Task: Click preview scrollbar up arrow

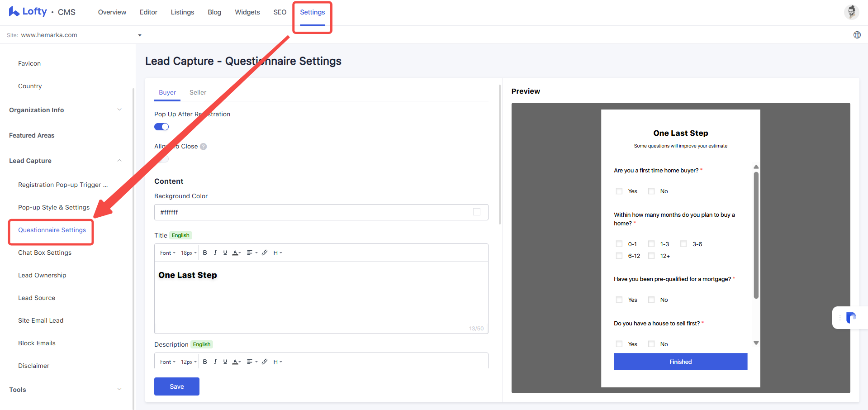Action: coord(756,167)
